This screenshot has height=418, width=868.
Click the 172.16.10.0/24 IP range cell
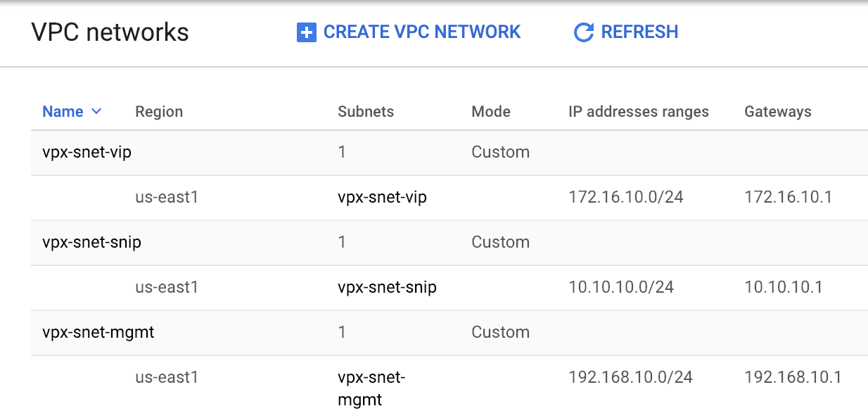point(626,197)
